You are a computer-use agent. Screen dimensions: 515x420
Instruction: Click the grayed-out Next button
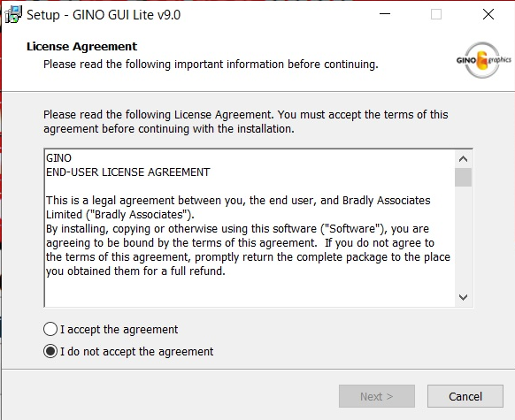(x=377, y=396)
